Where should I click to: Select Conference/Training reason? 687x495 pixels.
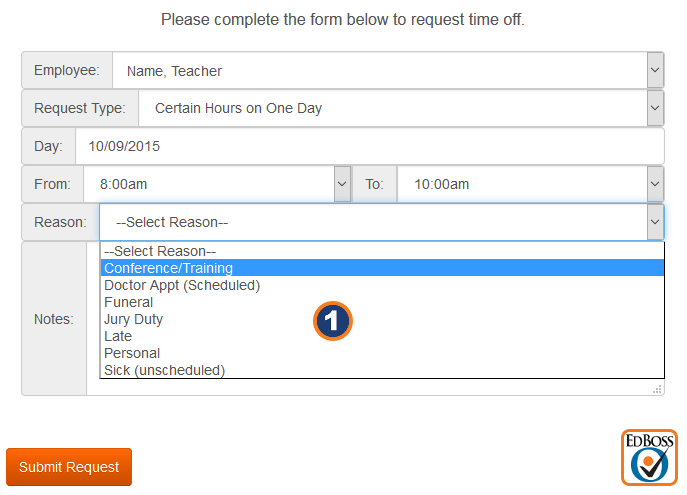168,268
